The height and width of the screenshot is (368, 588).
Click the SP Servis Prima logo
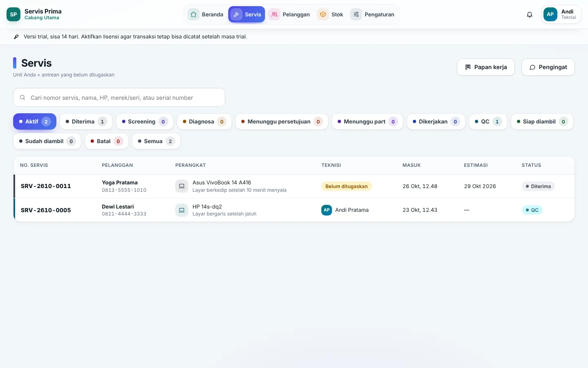click(13, 14)
